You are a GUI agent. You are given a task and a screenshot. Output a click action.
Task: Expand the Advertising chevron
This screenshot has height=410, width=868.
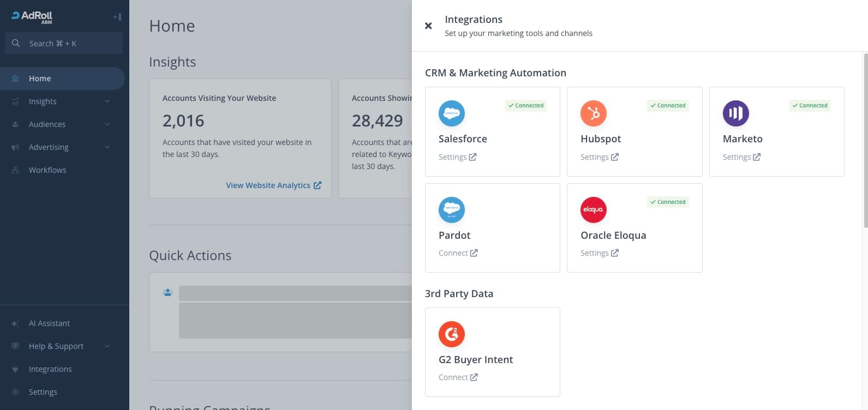coord(107,147)
